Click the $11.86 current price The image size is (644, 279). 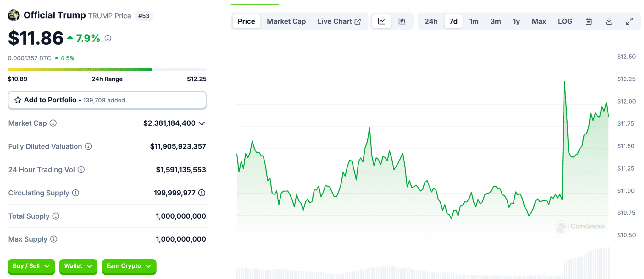click(36, 38)
